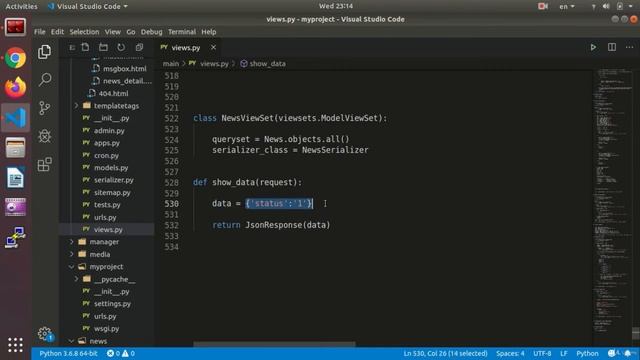Open the Explorer view in activity bar
This screenshot has width=640, height=360.
click(x=44, y=52)
